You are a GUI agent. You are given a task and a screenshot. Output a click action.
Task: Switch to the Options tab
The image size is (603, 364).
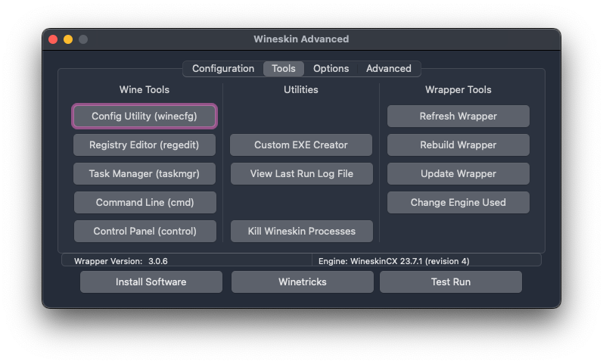tap(331, 69)
